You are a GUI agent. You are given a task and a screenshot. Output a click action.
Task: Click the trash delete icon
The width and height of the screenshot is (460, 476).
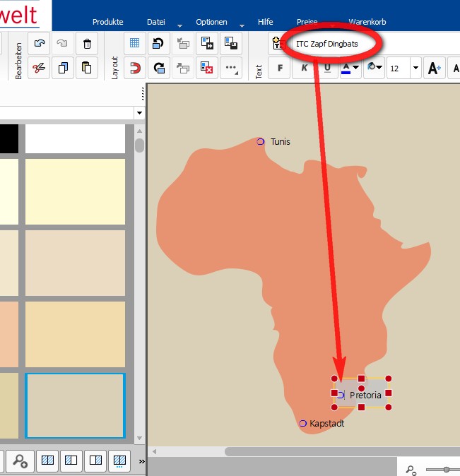coord(86,44)
